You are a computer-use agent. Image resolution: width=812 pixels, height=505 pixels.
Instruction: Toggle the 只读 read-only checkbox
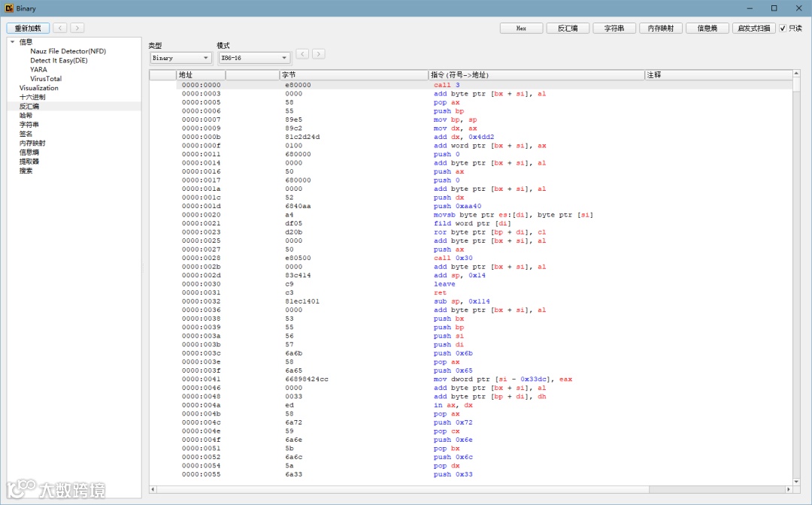click(783, 28)
